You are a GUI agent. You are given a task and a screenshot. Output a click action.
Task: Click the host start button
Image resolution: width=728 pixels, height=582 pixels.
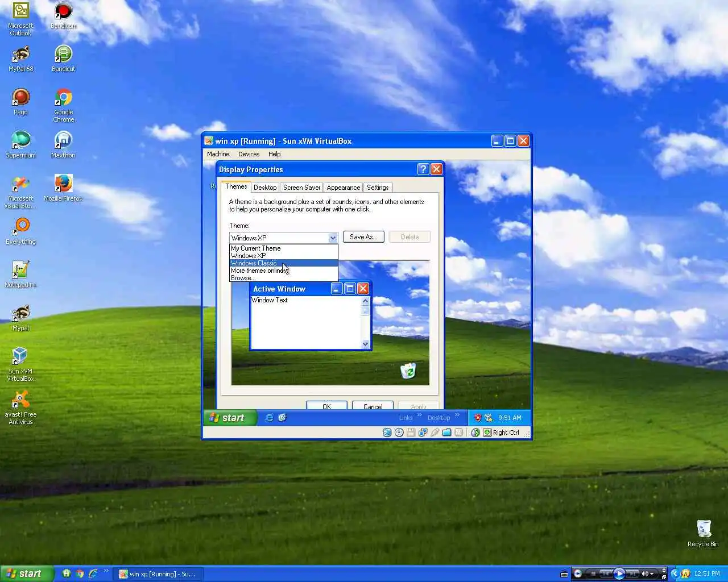27,573
